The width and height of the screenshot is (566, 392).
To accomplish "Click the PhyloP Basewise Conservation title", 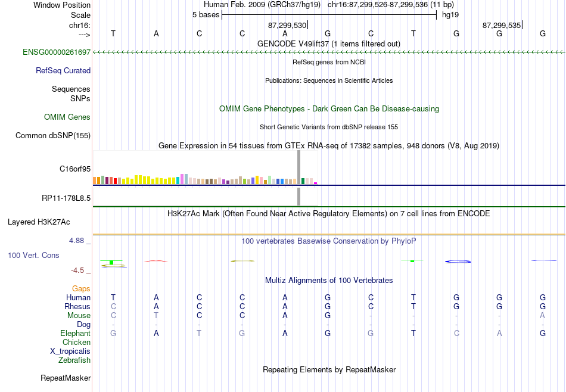I will pos(329,241).
